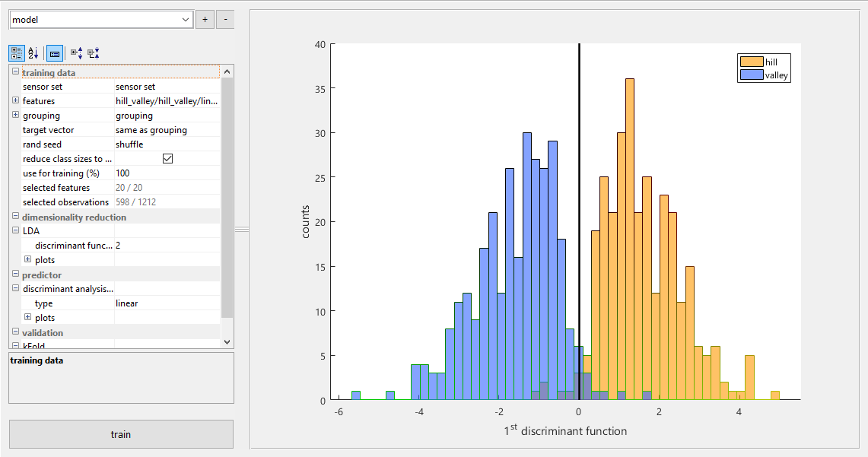Expand the grouping property row

coord(16,116)
